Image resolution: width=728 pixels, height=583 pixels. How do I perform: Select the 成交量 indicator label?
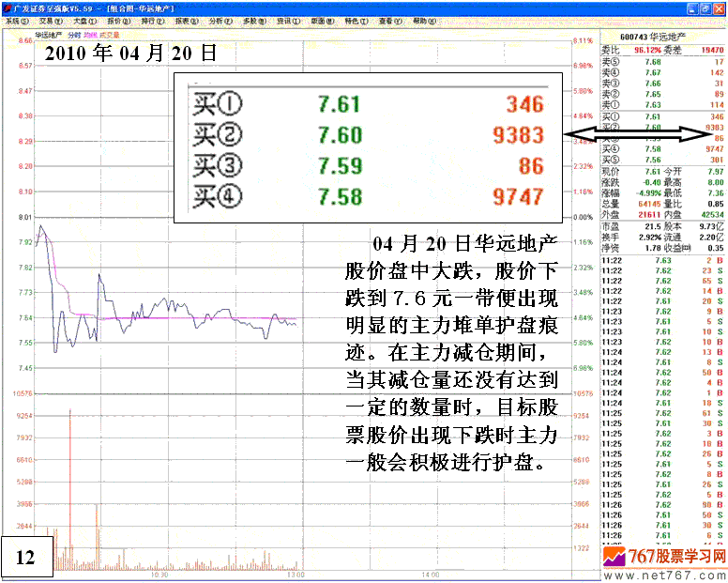[x=112, y=35]
